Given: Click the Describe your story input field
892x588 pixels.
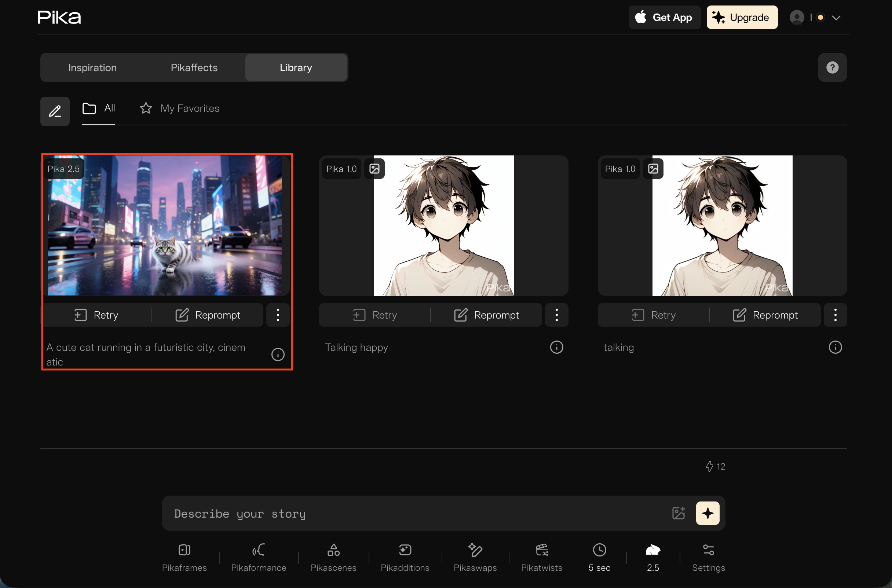Looking at the screenshot, I should [x=413, y=513].
